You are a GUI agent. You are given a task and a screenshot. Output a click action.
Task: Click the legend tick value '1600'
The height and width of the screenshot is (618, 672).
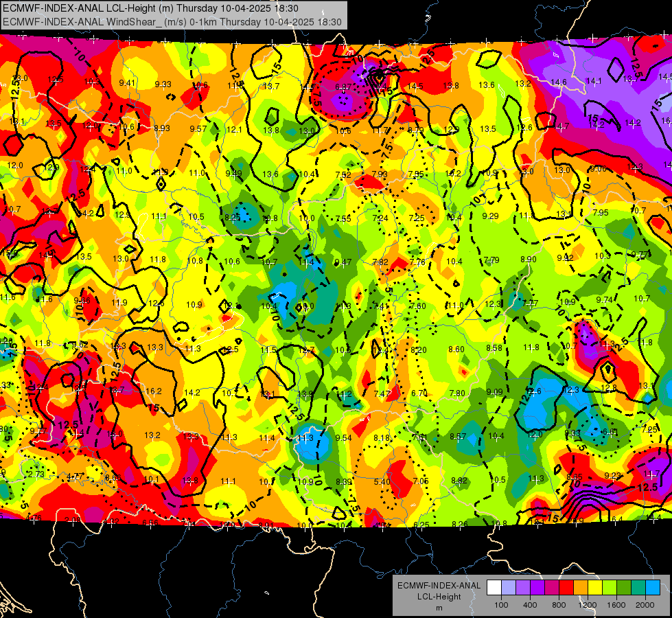coord(616,605)
